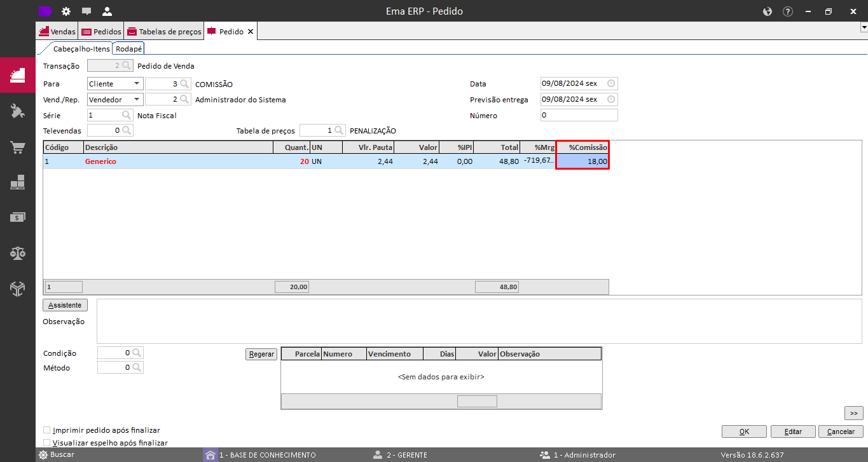The image size is (868, 462).
Task: Select the Total cell 48,80 in item row
Action: (x=497, y=161)
